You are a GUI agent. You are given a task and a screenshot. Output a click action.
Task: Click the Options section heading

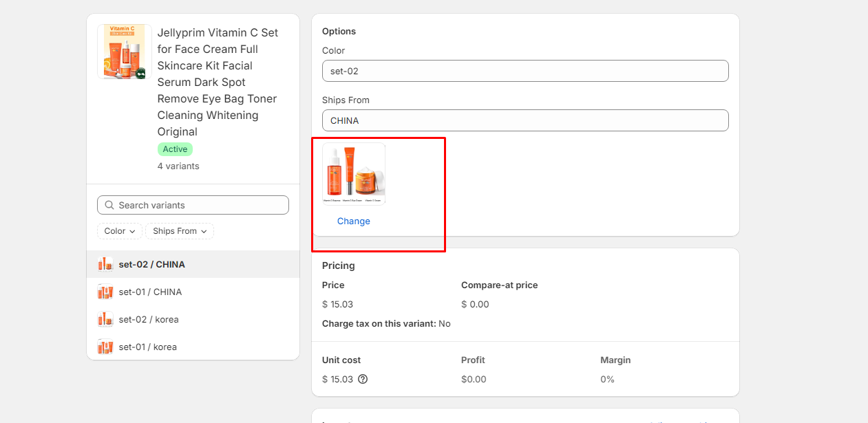pos(339,31)
